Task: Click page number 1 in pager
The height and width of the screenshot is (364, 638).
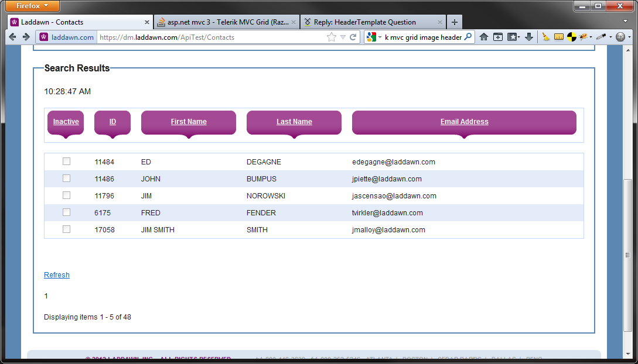Action: [46, 296]
